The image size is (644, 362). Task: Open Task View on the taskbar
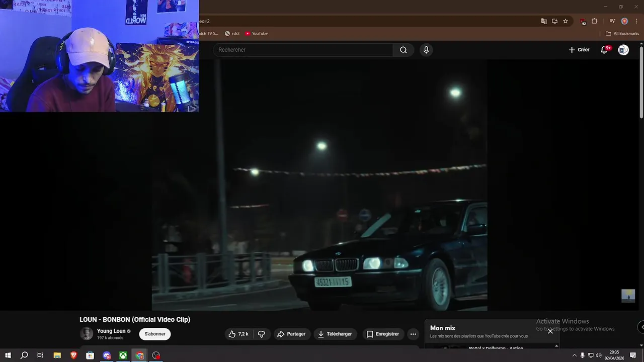[x=40, y=355]
